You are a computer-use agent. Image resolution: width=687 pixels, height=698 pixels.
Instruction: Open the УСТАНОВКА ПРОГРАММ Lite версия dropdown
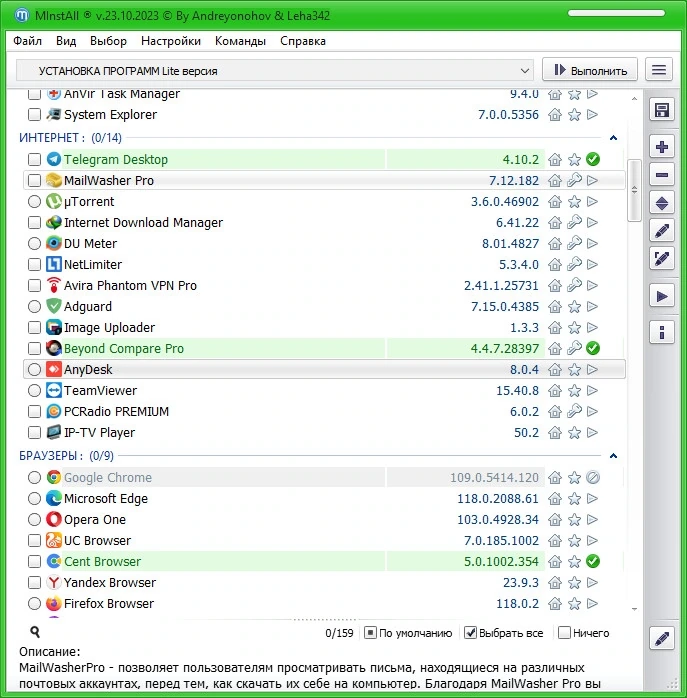coord(275,70)
